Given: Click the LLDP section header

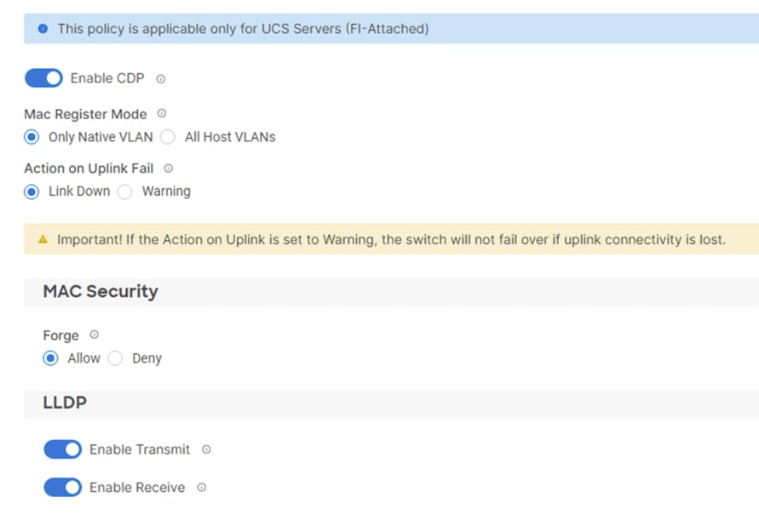Looking at the screenshot, I should click(65, 403).
